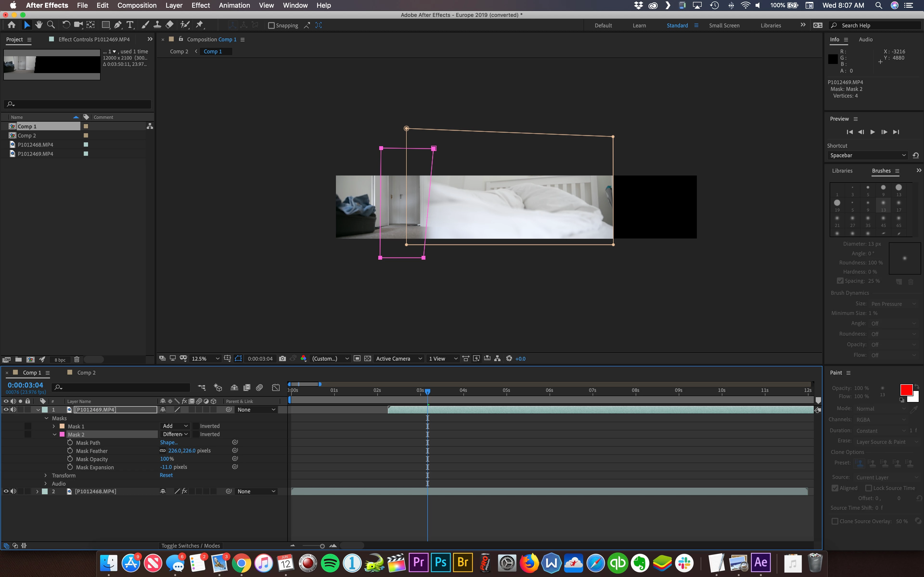
Task: Select the Rotation tool
Action: tap(66, 25)
